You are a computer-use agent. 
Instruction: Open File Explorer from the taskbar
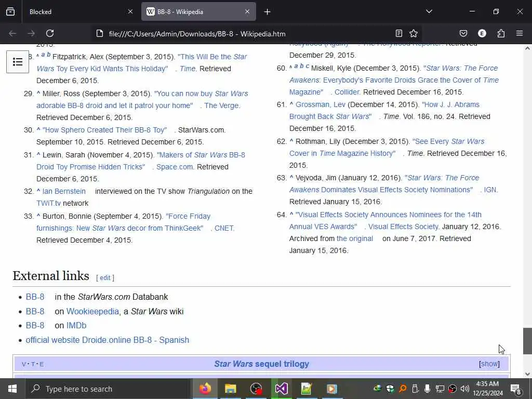pyautogui.click(x=230, y=389)
